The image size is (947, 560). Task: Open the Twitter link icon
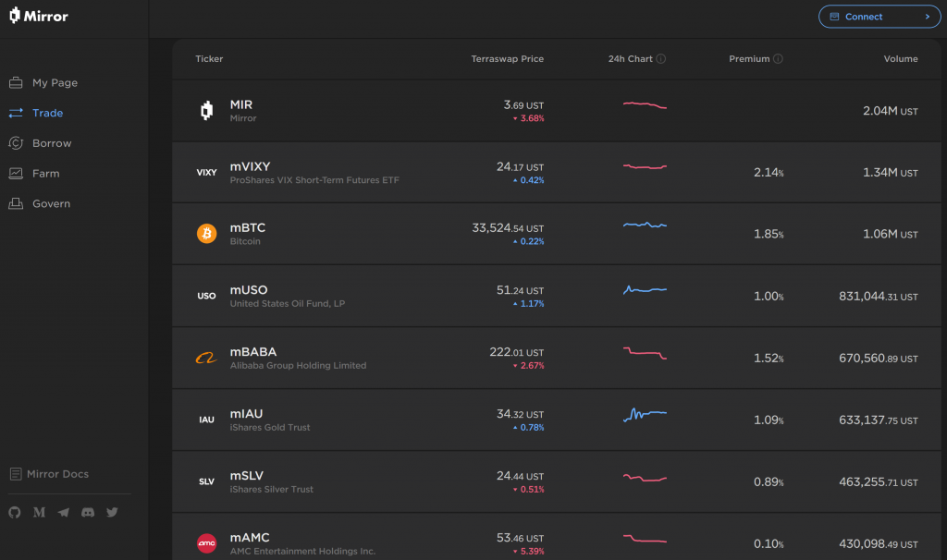pyautogui.click(x=112, y=512)
